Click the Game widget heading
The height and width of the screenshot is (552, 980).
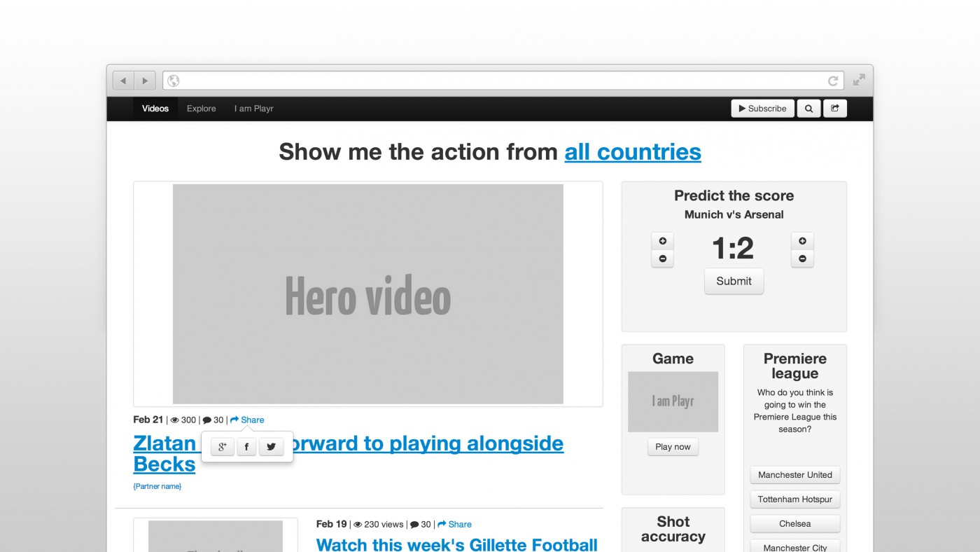click(673, 359)
